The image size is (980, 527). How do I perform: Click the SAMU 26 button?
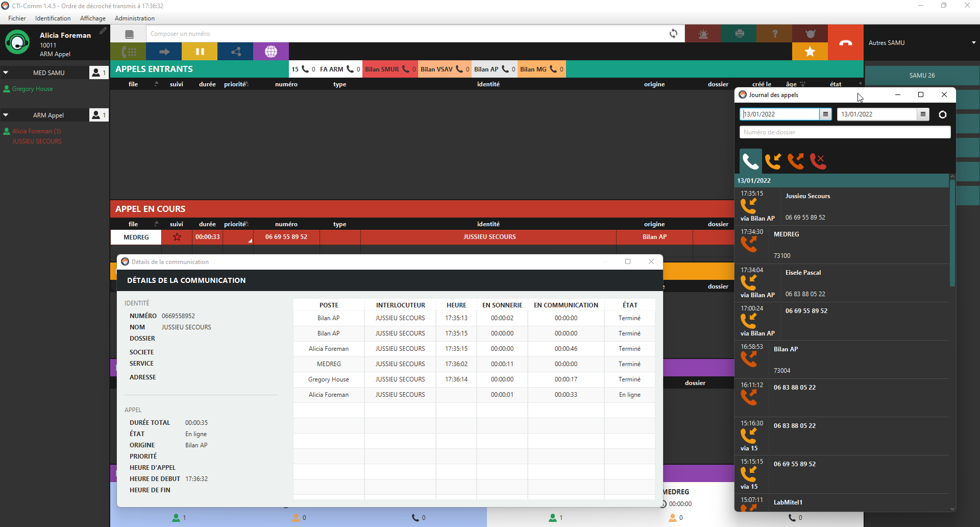(922, 75)
